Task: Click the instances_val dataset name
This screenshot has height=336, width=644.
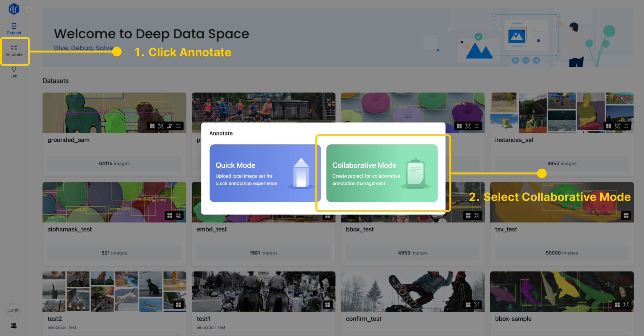Action: pyautogui.click(x=514, y=140)
